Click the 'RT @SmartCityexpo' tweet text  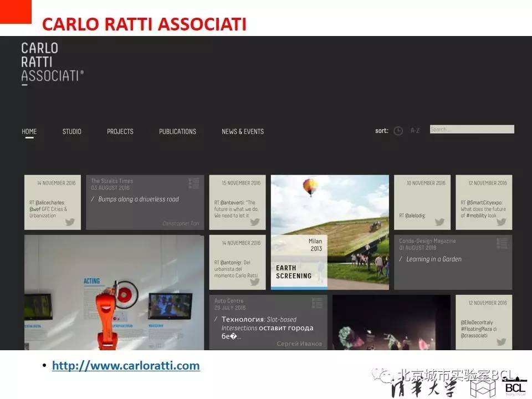point(483,209)
